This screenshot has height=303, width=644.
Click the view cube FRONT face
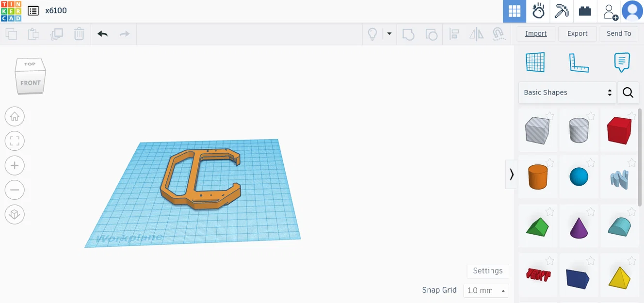[30, 83]
